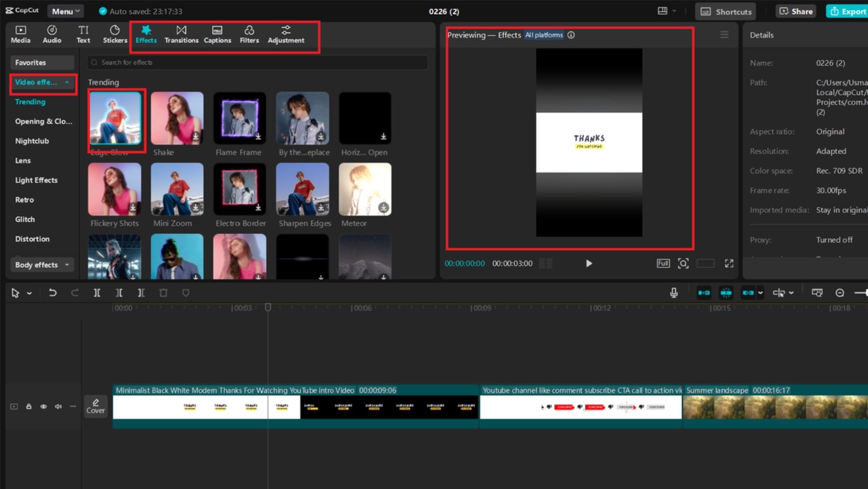The image size is (868, 489).
Task: Switch to the Filters tab
Action: [x=249, y=34]
